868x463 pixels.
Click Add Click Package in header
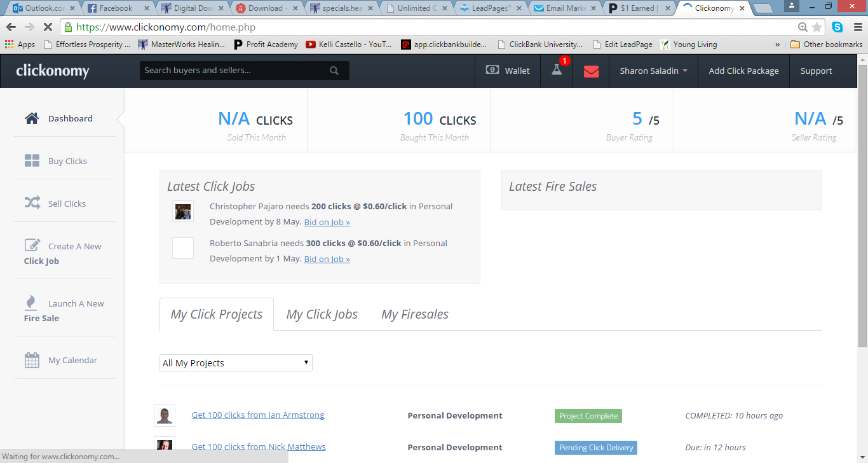[743, 71]
